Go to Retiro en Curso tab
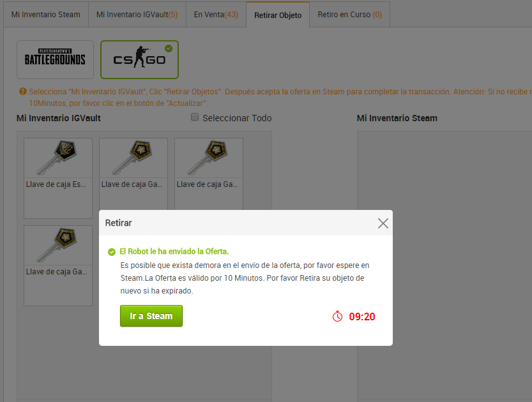532x402 pixels. point(350,15)
